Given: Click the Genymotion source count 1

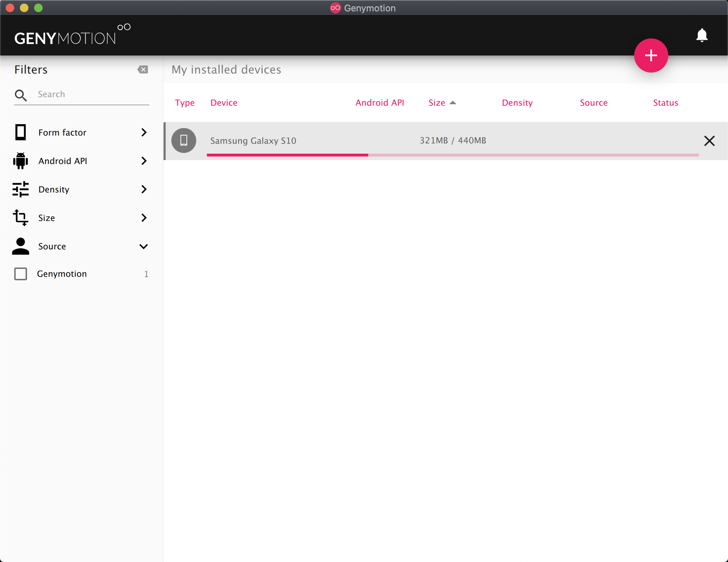Looking at the screenshot, I should click(146, 274).
